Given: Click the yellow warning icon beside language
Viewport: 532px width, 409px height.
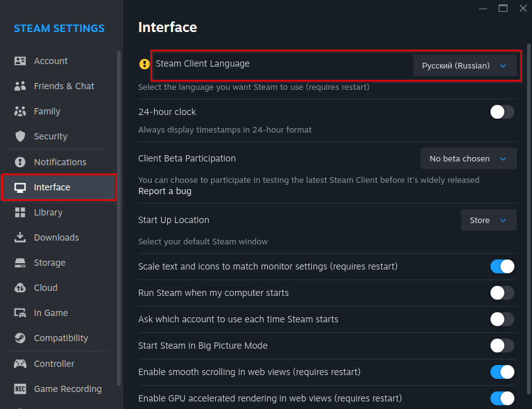Looking at the screenshot, I should click(145, 64).
